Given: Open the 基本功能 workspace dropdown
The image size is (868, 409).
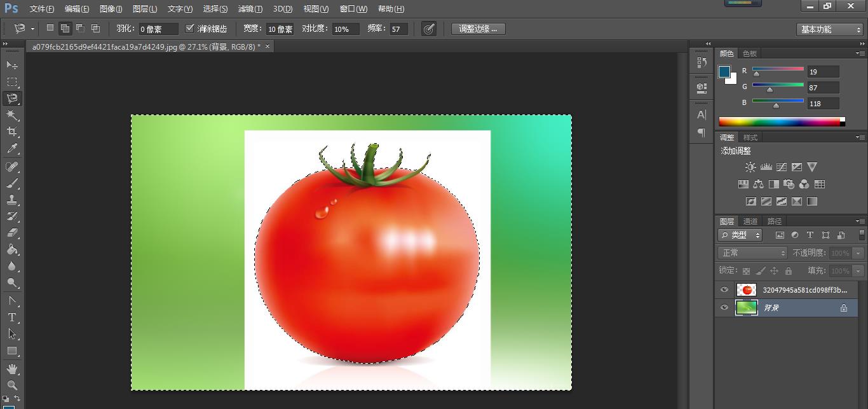Looking at the screenshot, I should click(x=830, y=29).
